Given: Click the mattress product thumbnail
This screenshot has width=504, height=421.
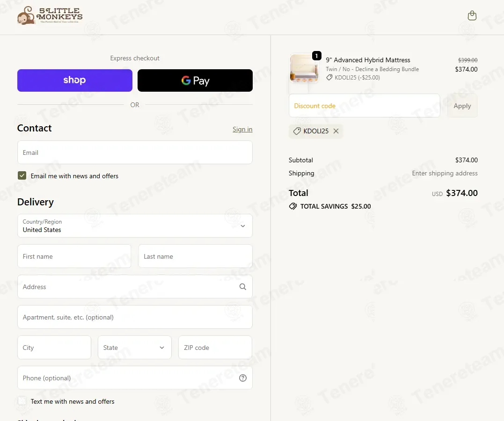Looking at the screenshot, I should 304,68.
